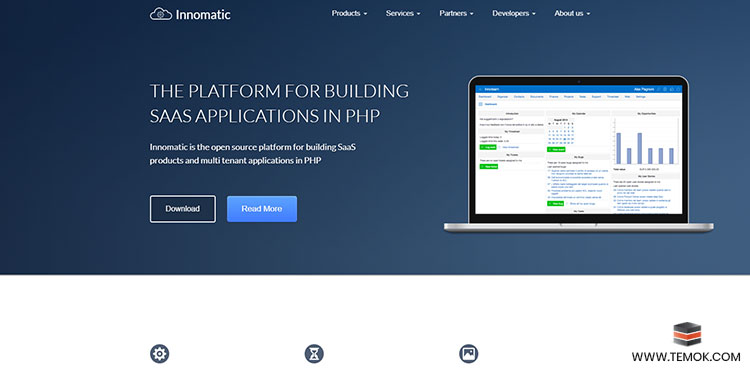The width and height of the screenshot is (750, 371).
Task: Click the Innomatic brand name text
Action: coord(203,14)
